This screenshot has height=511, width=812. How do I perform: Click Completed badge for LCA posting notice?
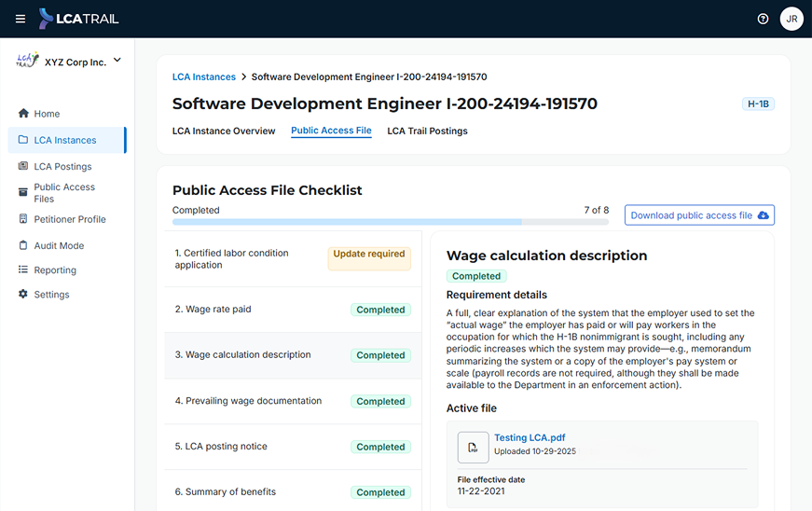coord(380,447)
